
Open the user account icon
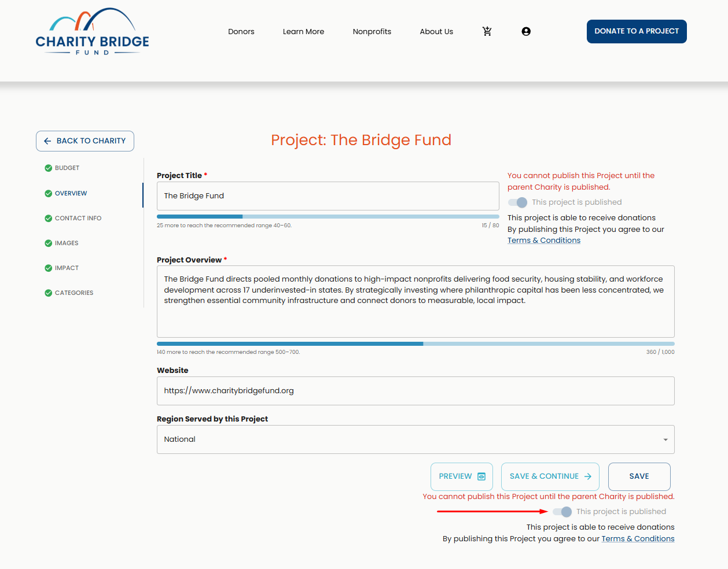point(526,31)
